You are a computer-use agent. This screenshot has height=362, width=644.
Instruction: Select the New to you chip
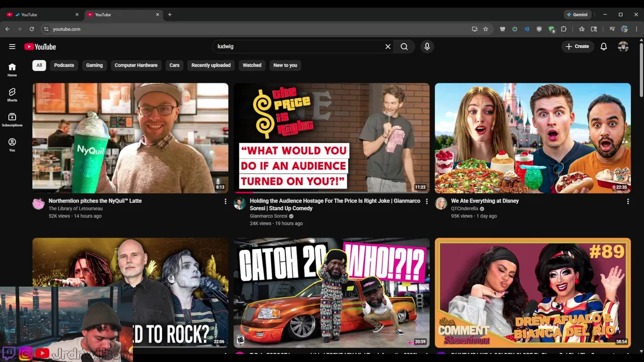285,65
